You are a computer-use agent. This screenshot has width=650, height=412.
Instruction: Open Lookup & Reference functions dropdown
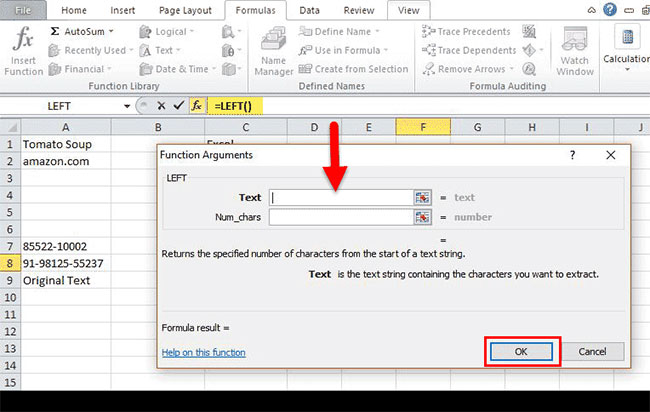click(231, 32)
